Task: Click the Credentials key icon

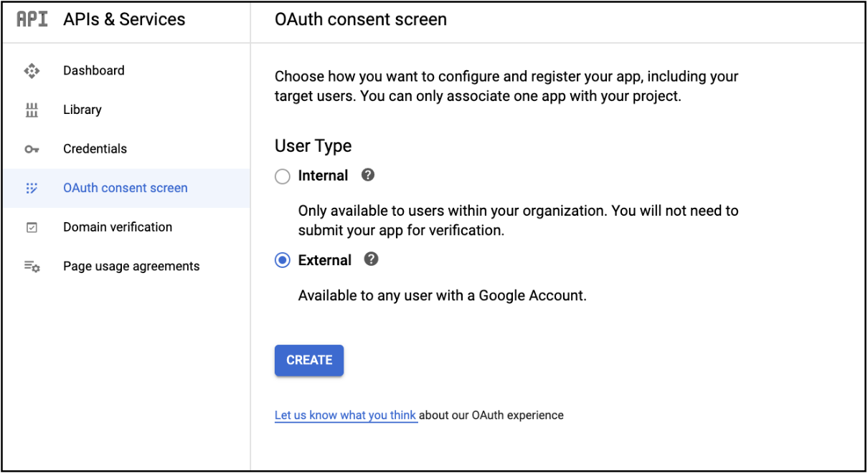Action: (32, 149)
